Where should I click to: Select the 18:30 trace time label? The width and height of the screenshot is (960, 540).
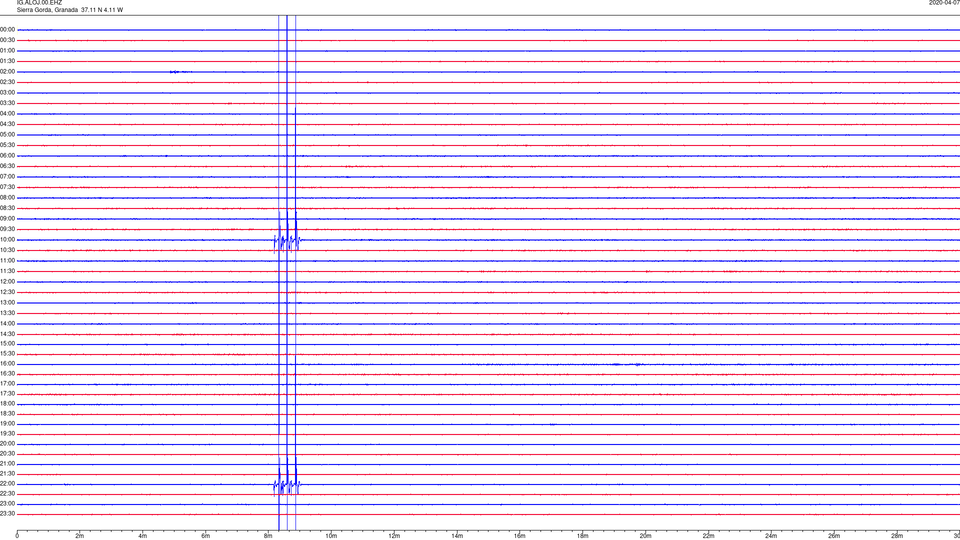7,414
